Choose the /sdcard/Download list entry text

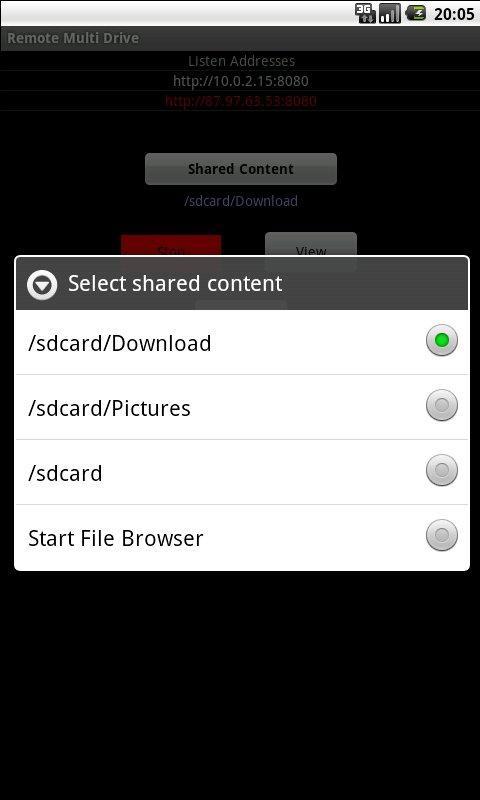click(x=119, y=343)
